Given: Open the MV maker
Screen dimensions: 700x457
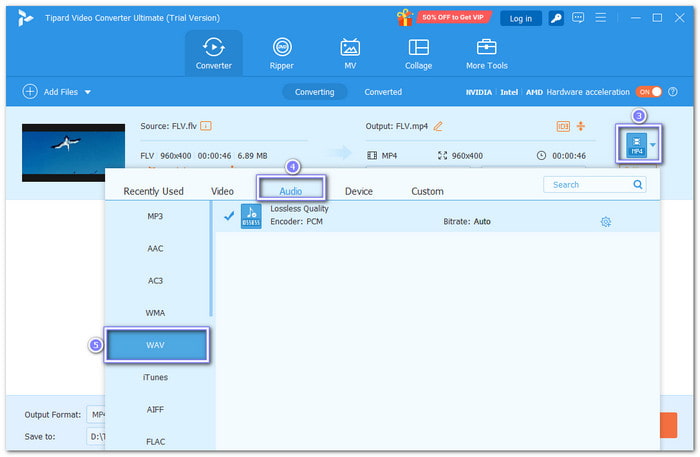Looking at the screenshot, I should click(350, 54).
